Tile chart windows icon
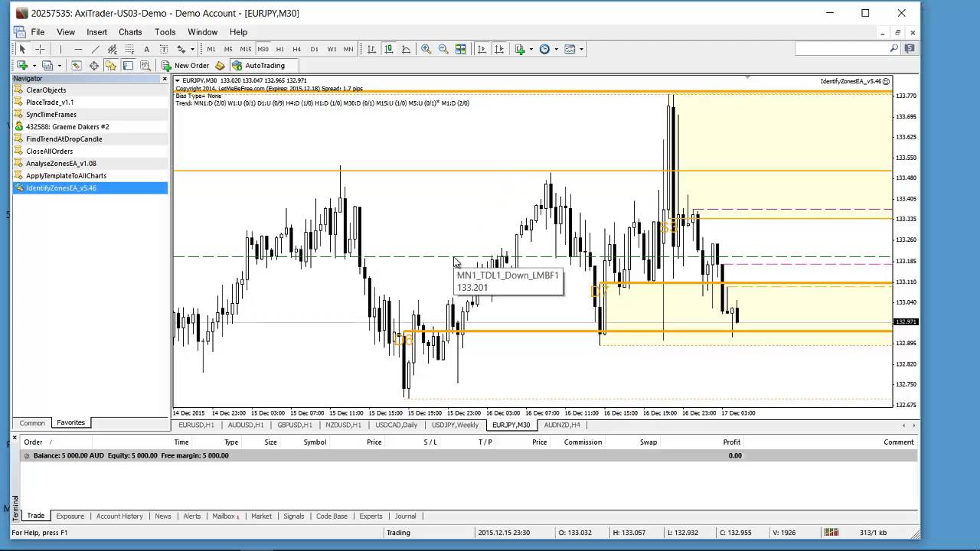This screenshot has width=980, height=551. (460, 49)
